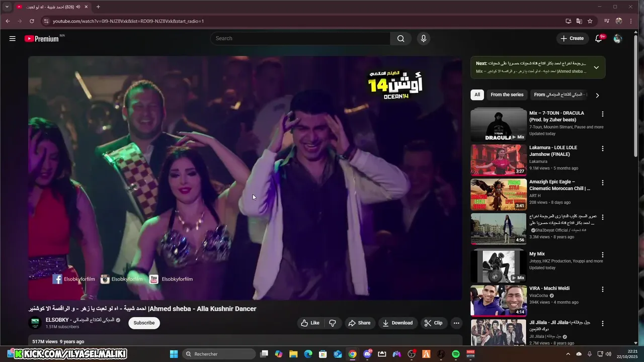Click the 517M views 9 years ago text

tap(58, 341)
